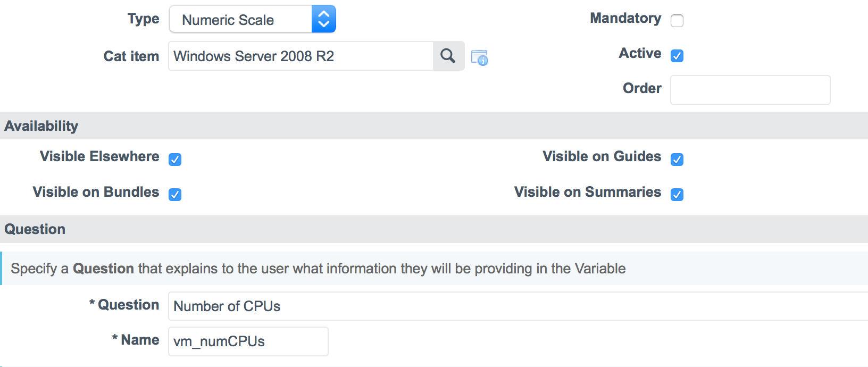Uncheck the Visible on Bundles checkbox

[175, 195]
